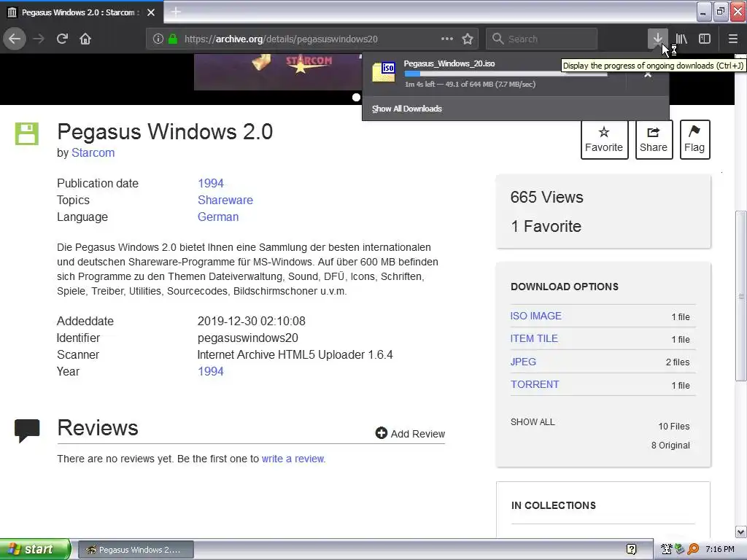
Task: Click the 8 Original count
Action: tap(671, 446)
